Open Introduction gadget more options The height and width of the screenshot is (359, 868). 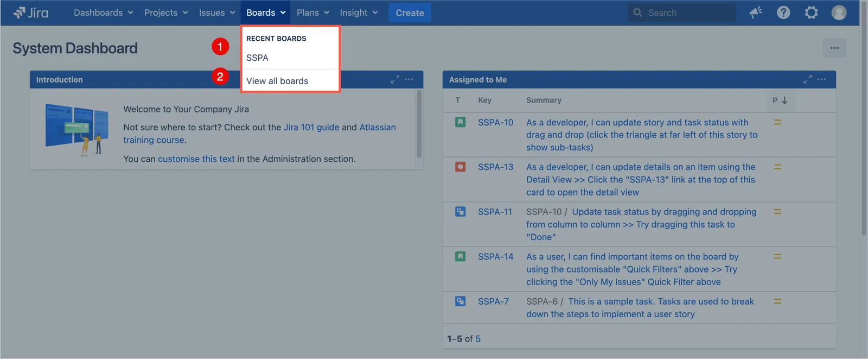click(x=409, y=79)
